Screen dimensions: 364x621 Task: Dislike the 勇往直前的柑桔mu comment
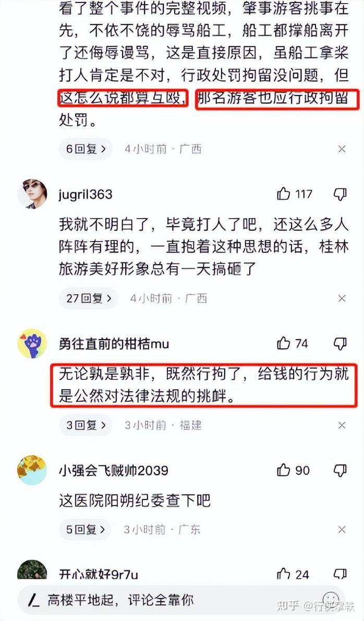click(x=340, y=343)
